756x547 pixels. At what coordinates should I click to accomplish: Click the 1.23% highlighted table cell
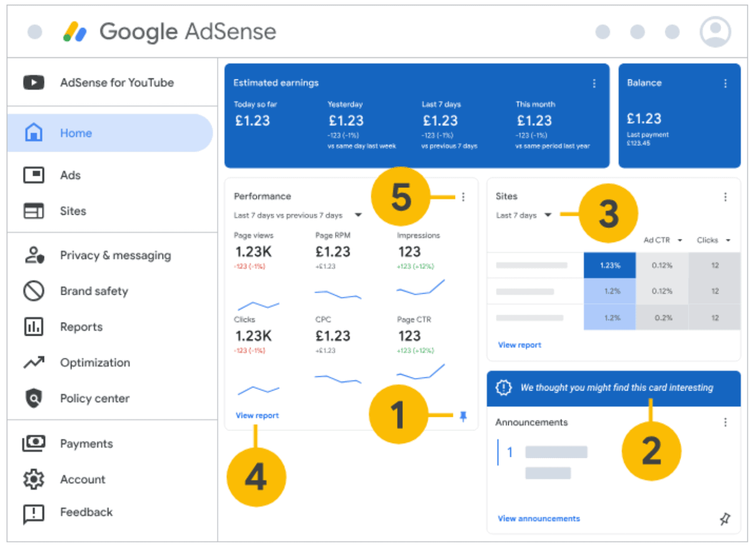click(x=610, y=265)
